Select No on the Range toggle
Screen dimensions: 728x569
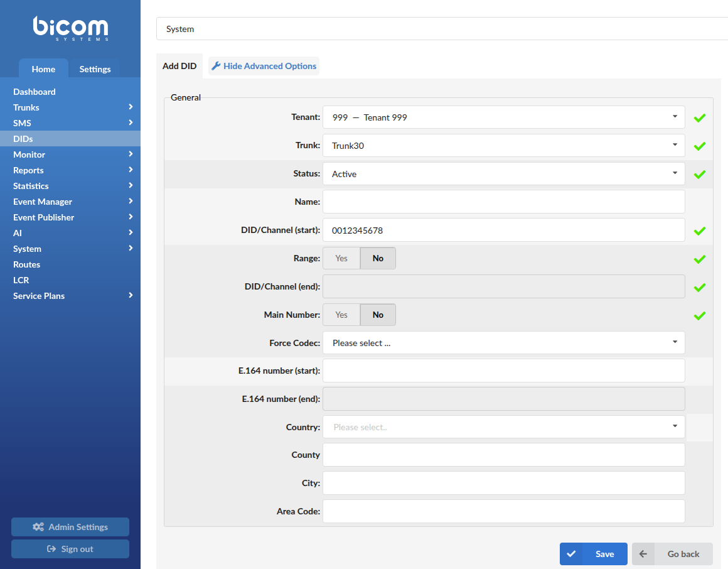pos(378,258)
